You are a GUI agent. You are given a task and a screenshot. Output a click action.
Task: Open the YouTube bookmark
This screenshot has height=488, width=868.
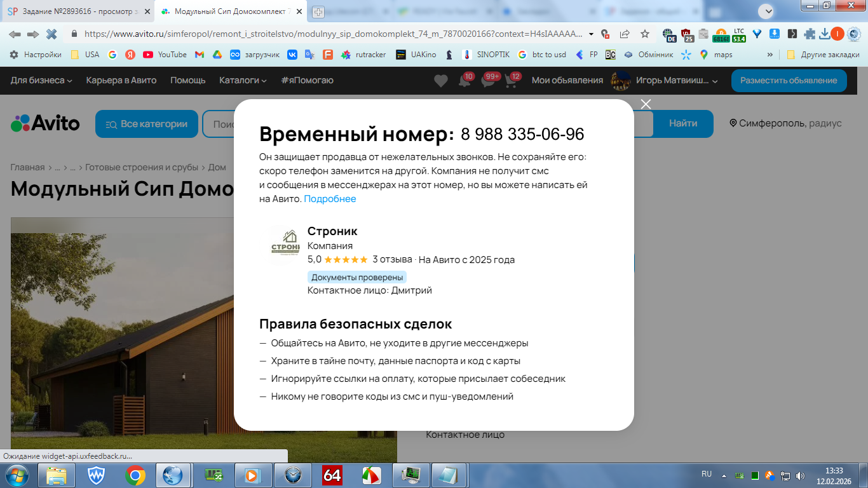click(165, 55)
